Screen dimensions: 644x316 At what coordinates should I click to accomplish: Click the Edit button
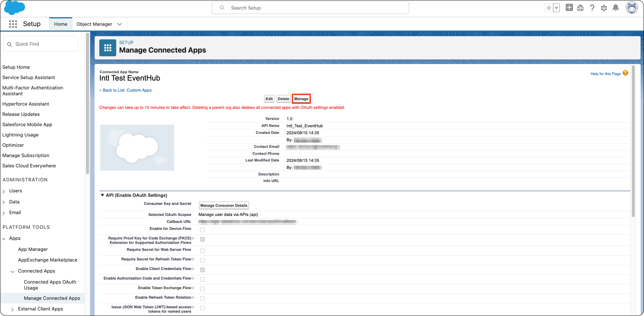click(269, 99)
